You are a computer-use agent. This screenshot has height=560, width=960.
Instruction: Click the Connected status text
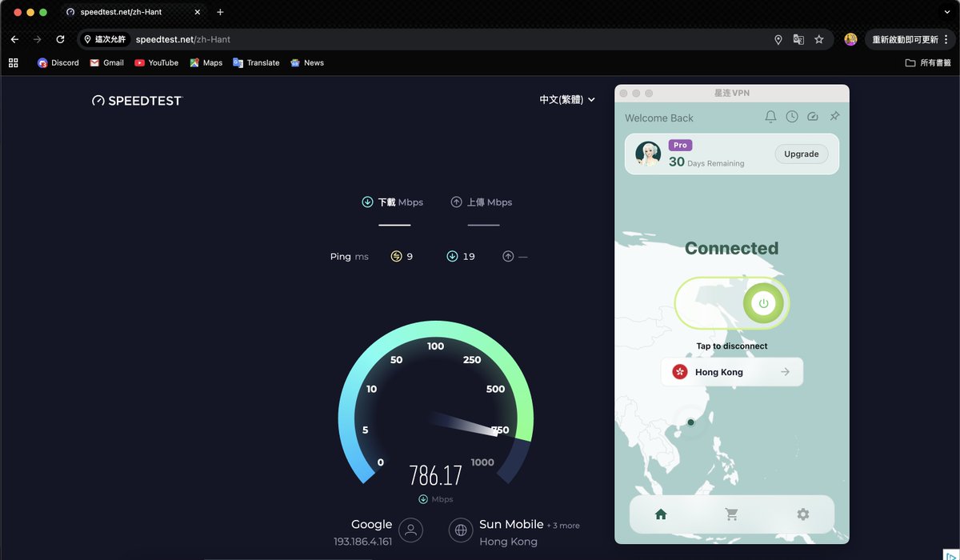coord(731,248)
